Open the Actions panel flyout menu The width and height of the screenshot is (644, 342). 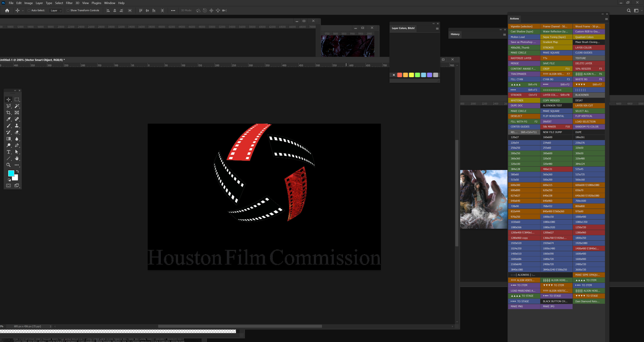(606, 19)
